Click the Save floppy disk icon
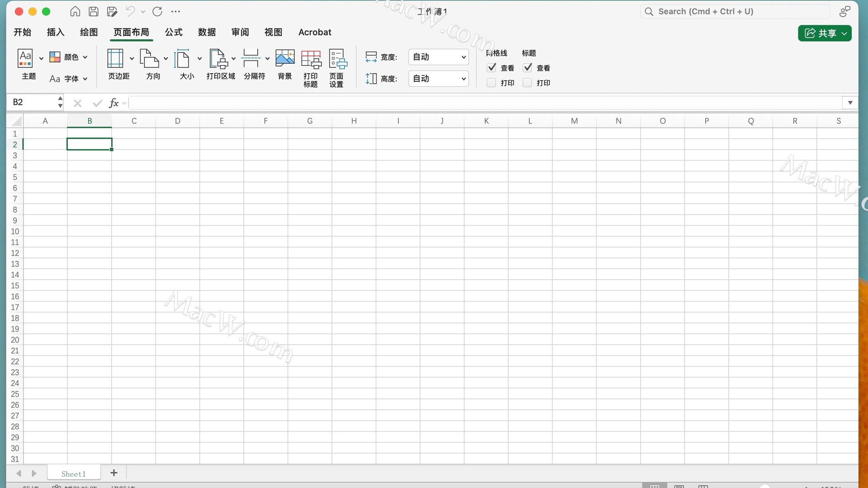This screenshot has width=868, height=488. [x=94, y=11]
